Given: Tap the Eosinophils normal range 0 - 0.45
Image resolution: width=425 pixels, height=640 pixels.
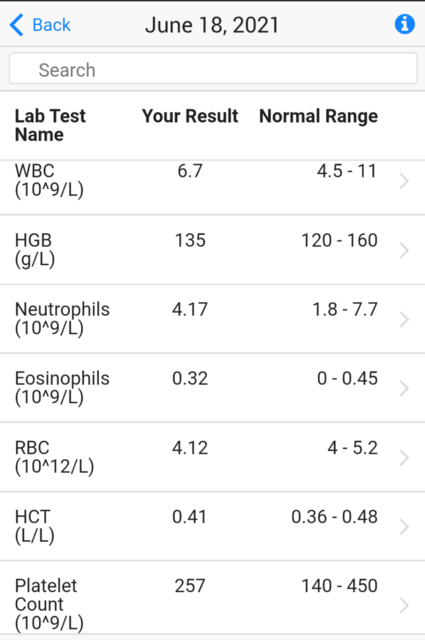Looking at the screenshot, I should [x=347, y=378].
